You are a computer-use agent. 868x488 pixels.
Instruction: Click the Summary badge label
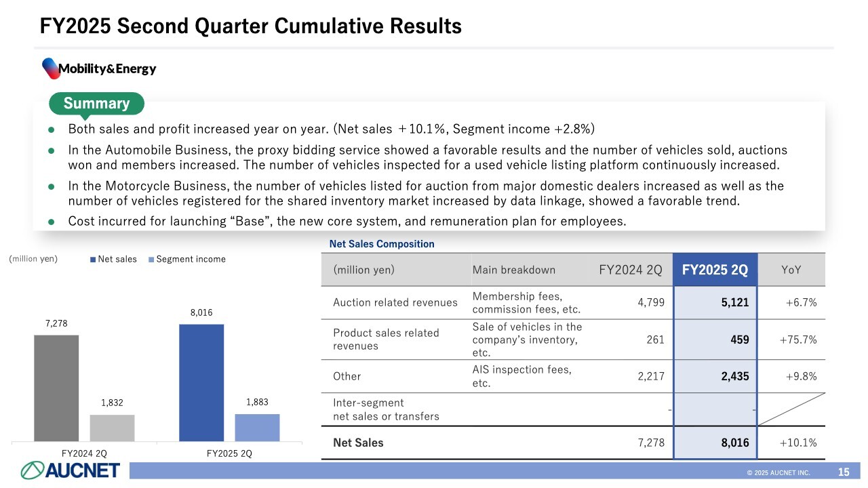96,104
